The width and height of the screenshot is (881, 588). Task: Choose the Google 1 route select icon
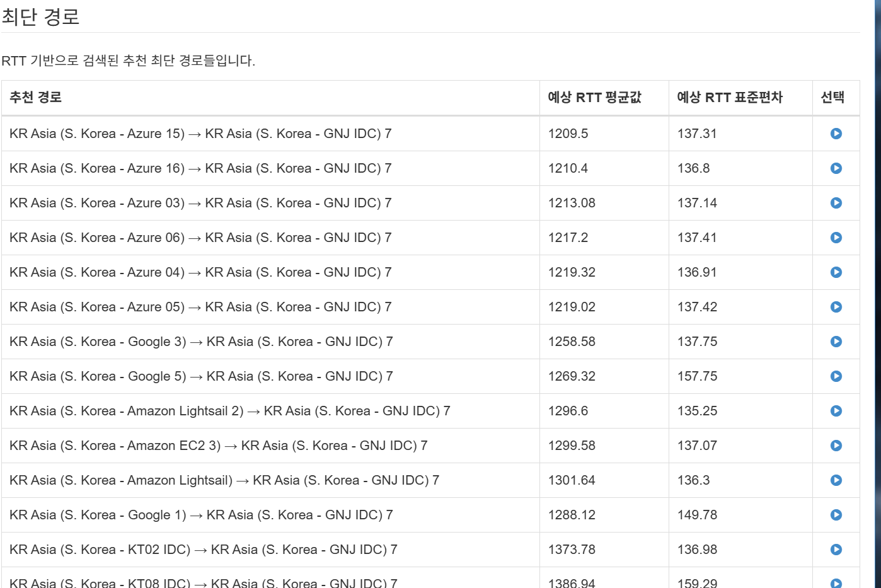click(x=836, y=515)
